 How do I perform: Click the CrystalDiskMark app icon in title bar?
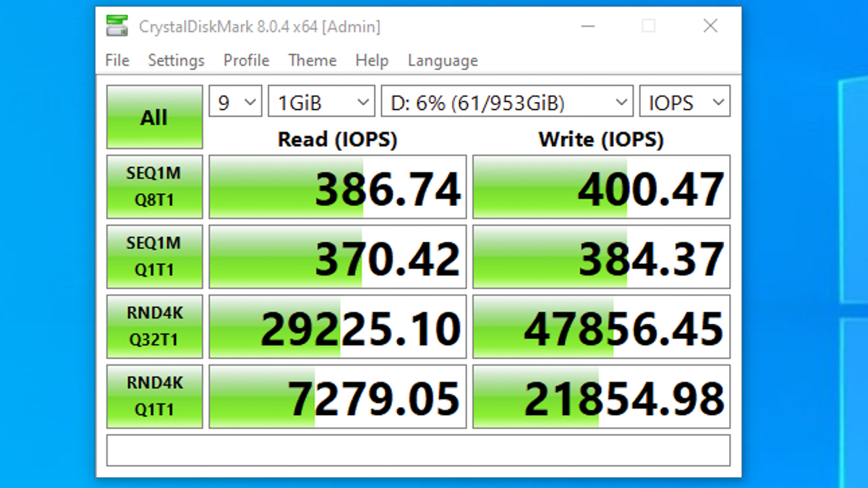116,27
